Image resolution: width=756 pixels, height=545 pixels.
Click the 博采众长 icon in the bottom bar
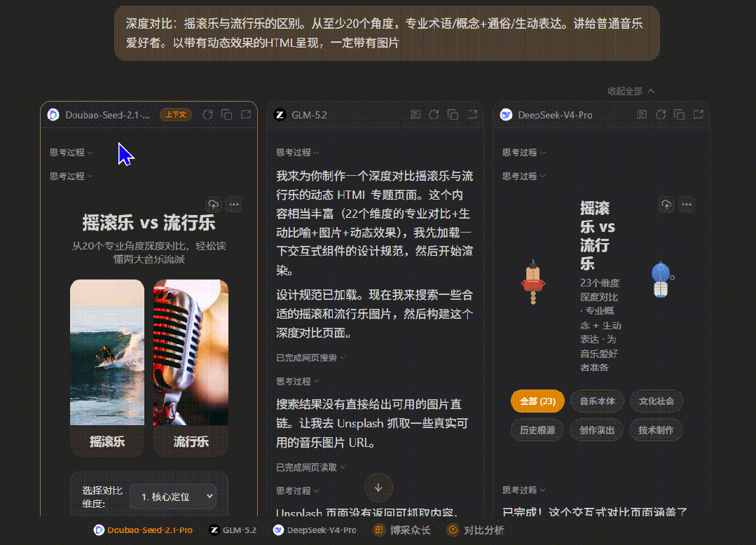click(379, 530)
